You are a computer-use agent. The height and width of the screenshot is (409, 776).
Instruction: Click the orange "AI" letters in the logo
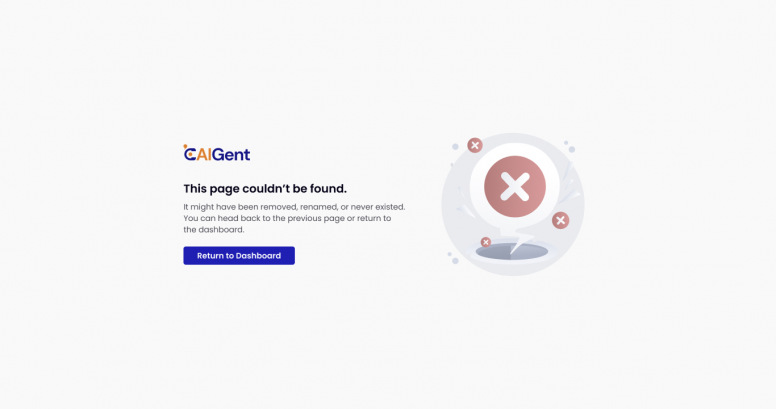(204, 154)
